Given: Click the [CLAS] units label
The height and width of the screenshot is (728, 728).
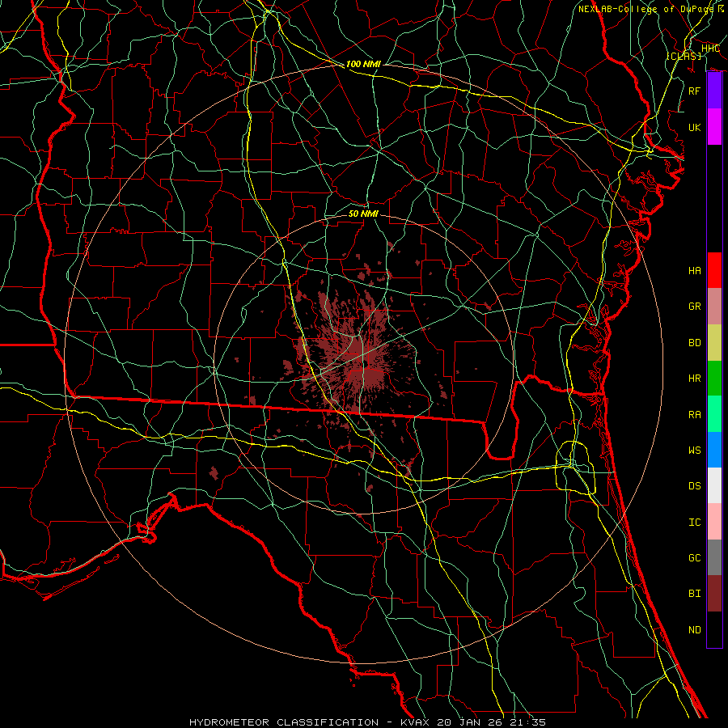Looking at the screenshot, I should pos(684,56).
